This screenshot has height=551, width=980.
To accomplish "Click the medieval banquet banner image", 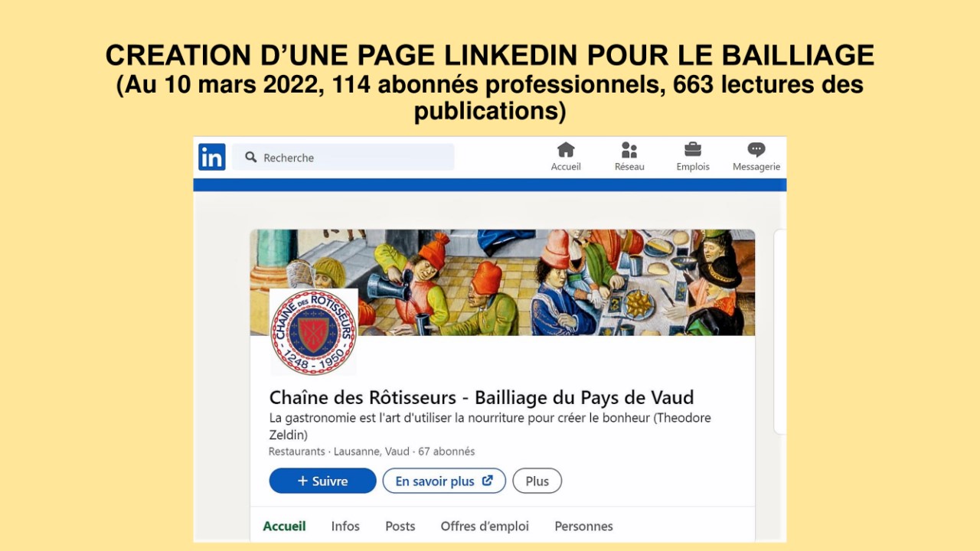I will pos(502,282).
